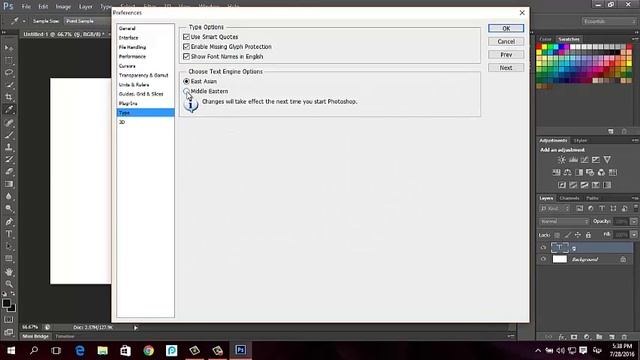Image resolution: width=640 pixels, height=360 pixels.
Task: Click the Lock all icon in Layers panel
Action: coord(588,235)
